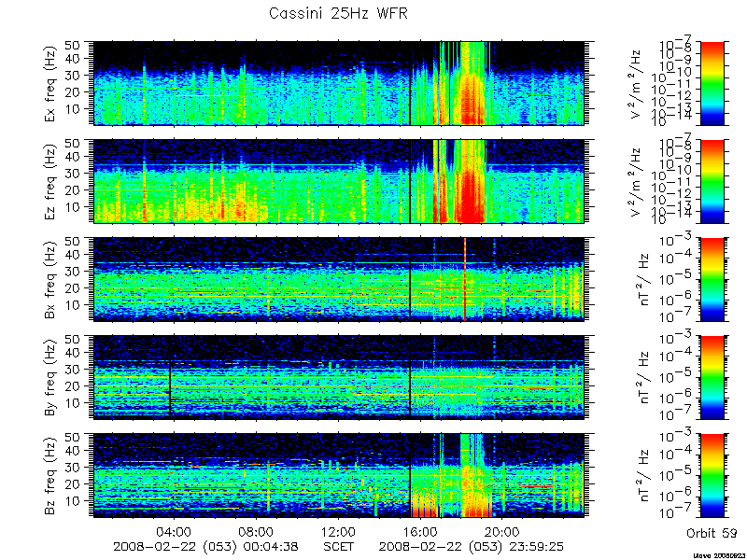
Task: Click the Ez panel rainbow color bar
Action: pyautogui.click(x=712, y=181)
